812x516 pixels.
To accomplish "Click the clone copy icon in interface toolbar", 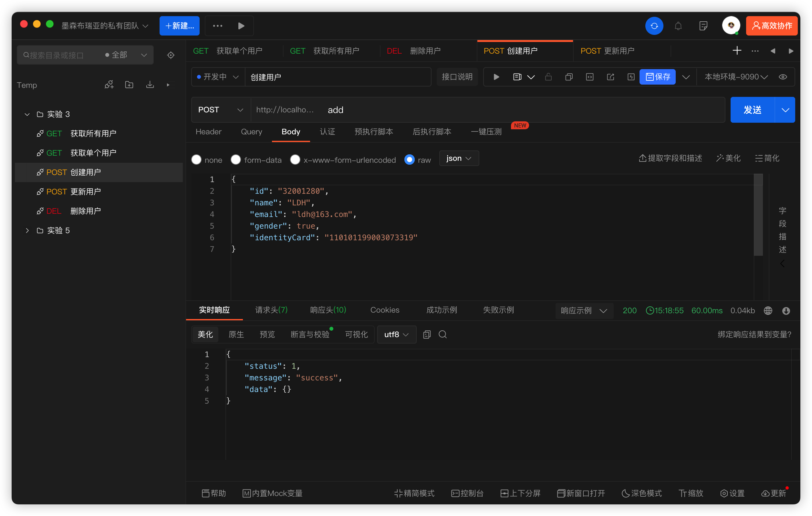I will pos(569,77).
